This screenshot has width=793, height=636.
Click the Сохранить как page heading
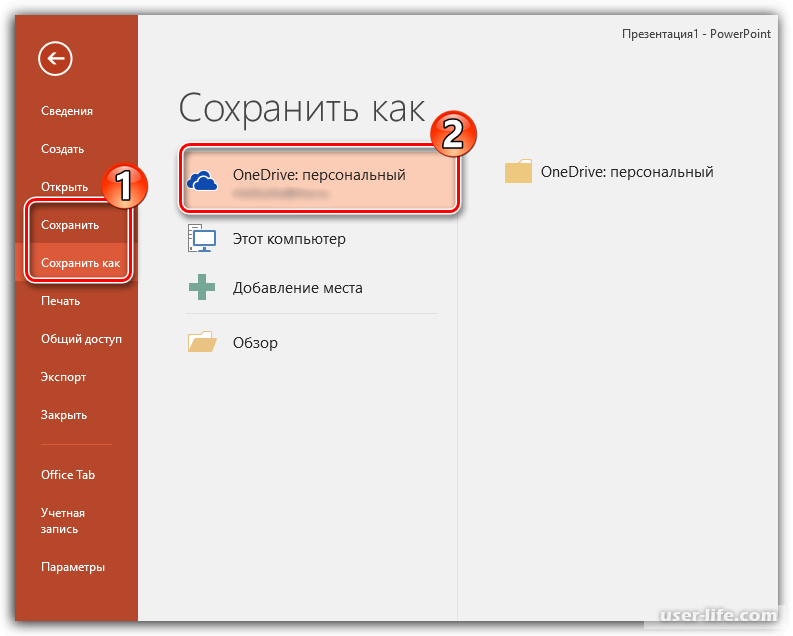(302, 109)
